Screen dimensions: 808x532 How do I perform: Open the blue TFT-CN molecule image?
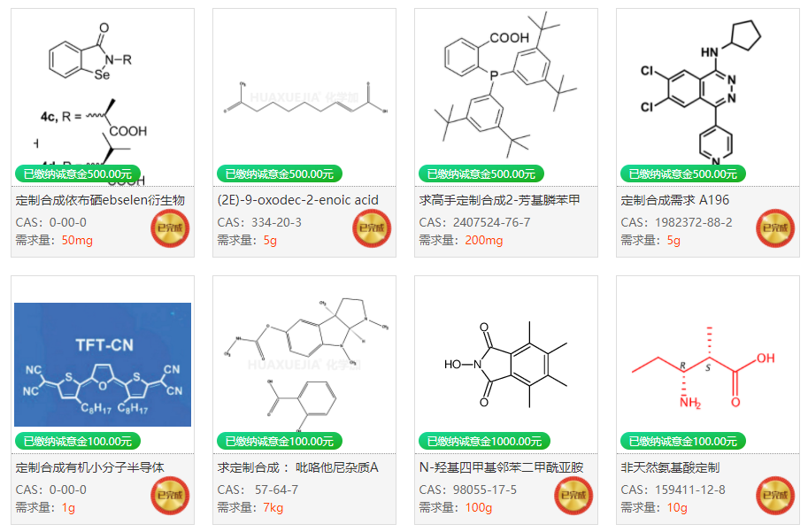coord(103,365)
